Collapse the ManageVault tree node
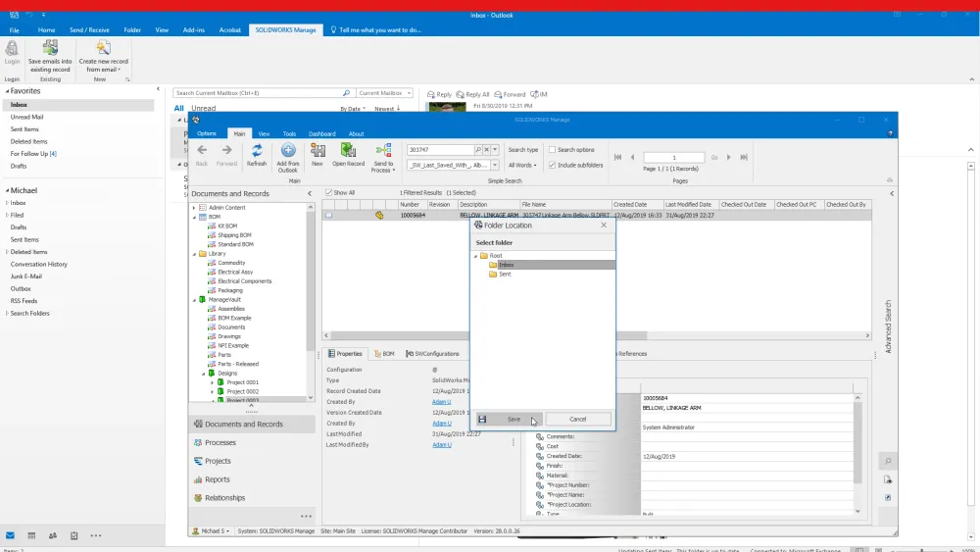Image resolution: width=980 pixels, height=552 pixels. click(x=194, y=300)
